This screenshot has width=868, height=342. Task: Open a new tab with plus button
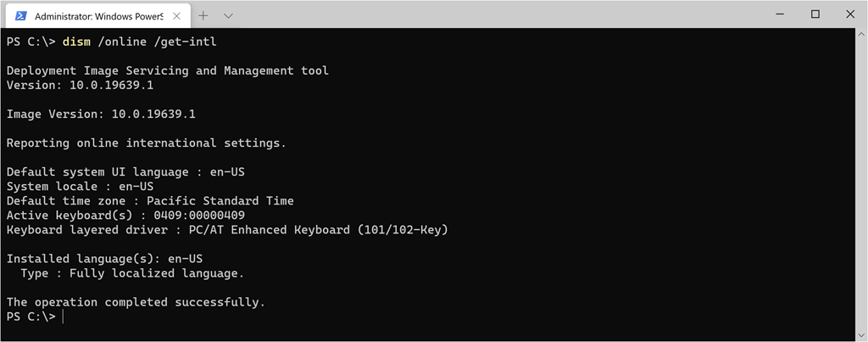pos(203,15)
